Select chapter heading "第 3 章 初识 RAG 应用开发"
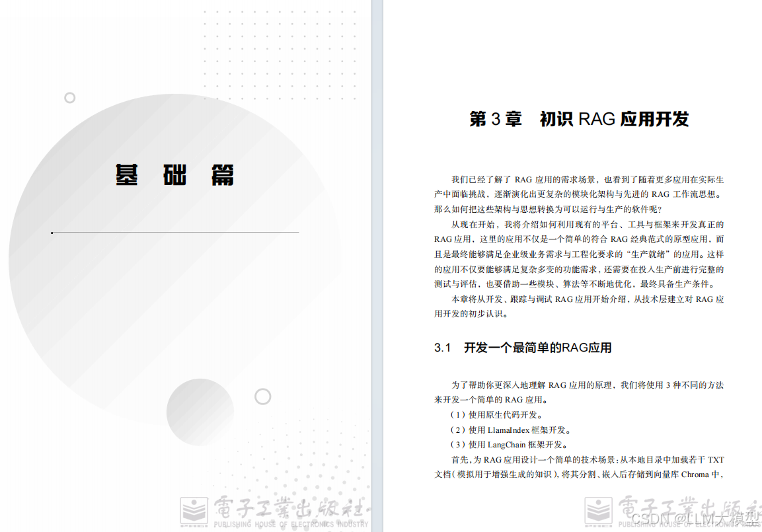This screenshot has height=532, width=762. pyautogui.click(x=579, y=119)
